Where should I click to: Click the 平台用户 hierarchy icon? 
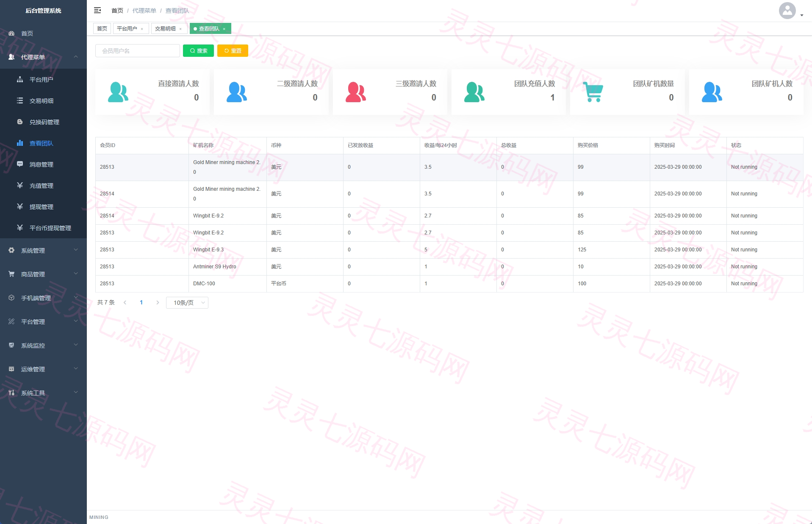pyautogui.click(x=20, y=79)
